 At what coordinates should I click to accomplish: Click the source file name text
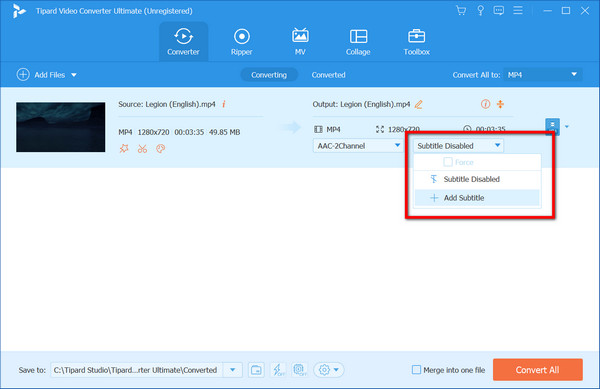pyautogui.click(x=180, y=104)
